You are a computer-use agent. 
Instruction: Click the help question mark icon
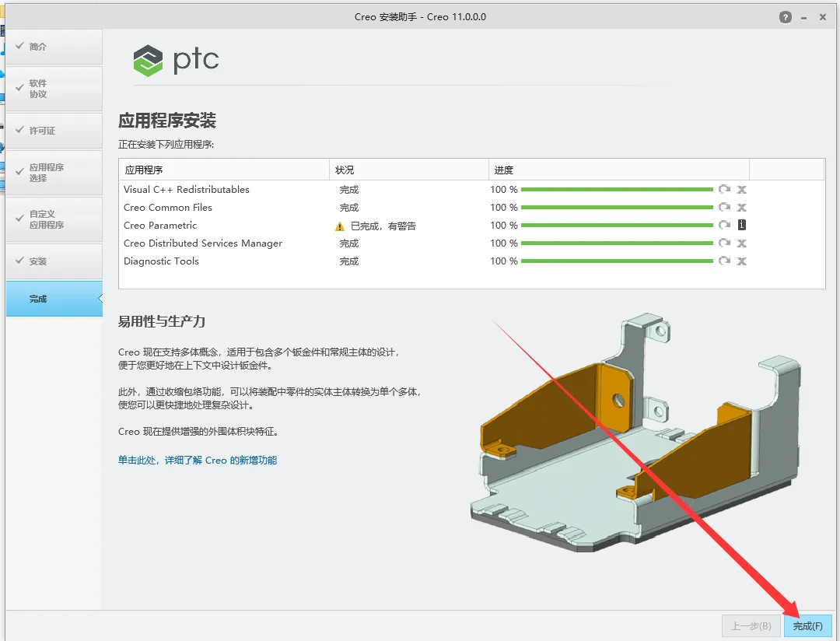[785, 17]
